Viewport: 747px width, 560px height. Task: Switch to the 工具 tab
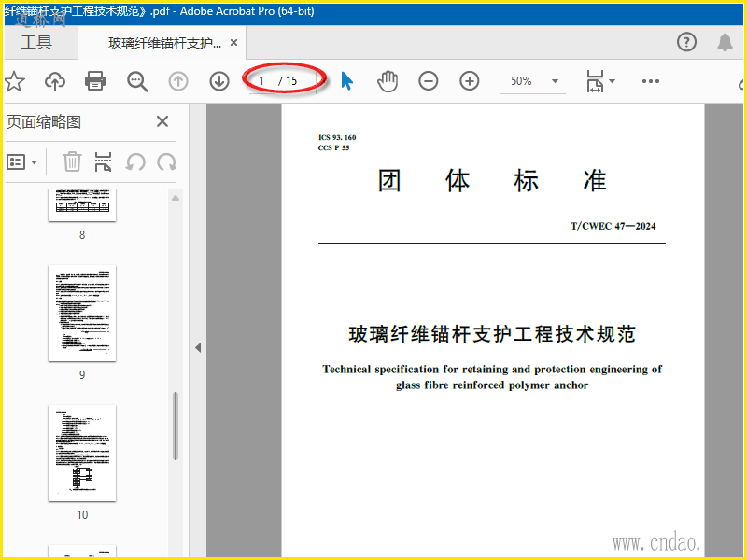pyautogui.click(x=36, y=42)
